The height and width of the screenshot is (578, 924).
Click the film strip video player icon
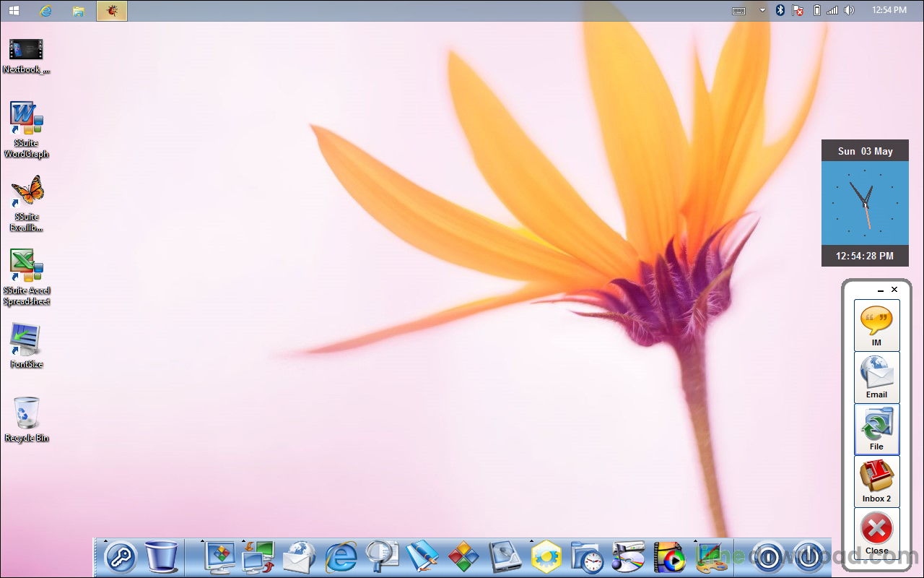tap(669, 558)
